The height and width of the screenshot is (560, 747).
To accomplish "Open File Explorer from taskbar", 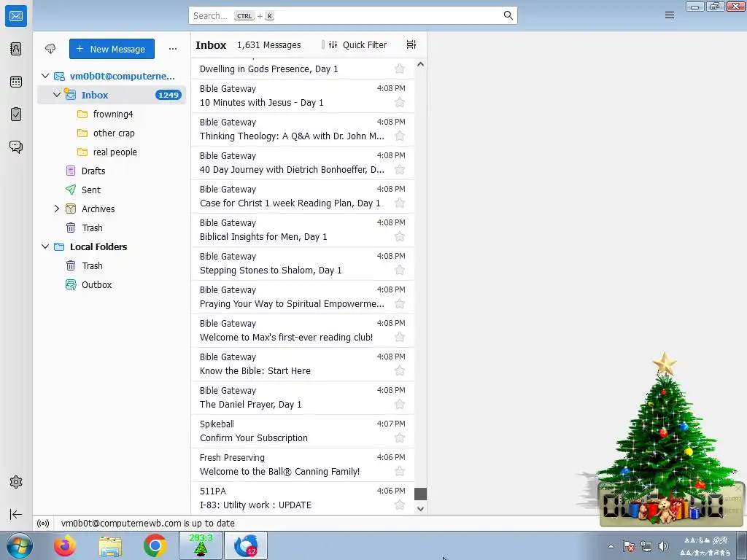I will click(x=110, y=545).
